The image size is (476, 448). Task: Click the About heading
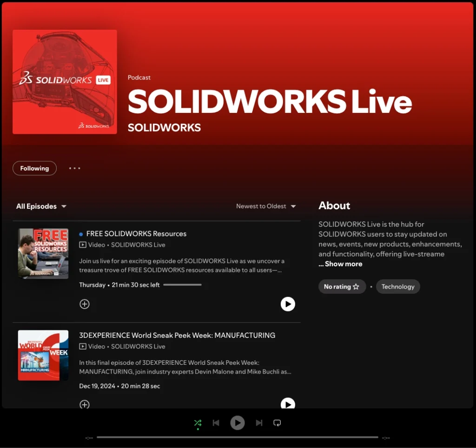(x=334, y=205)
